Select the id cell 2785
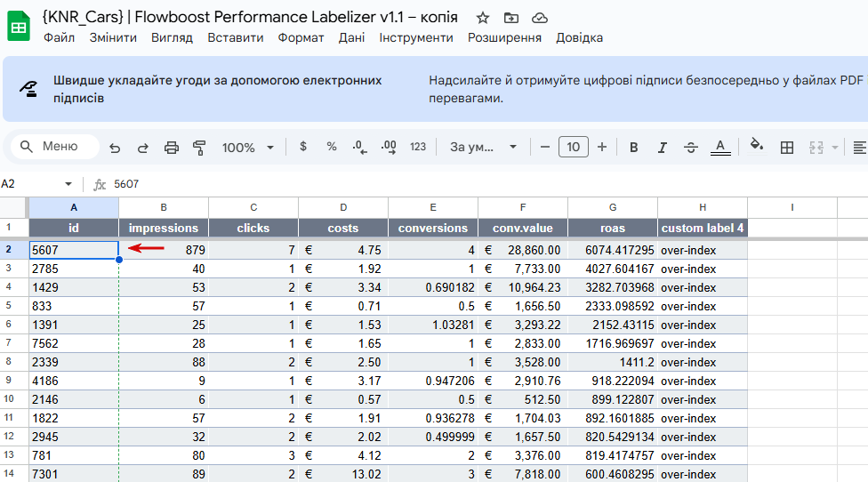 click(74, 269)
